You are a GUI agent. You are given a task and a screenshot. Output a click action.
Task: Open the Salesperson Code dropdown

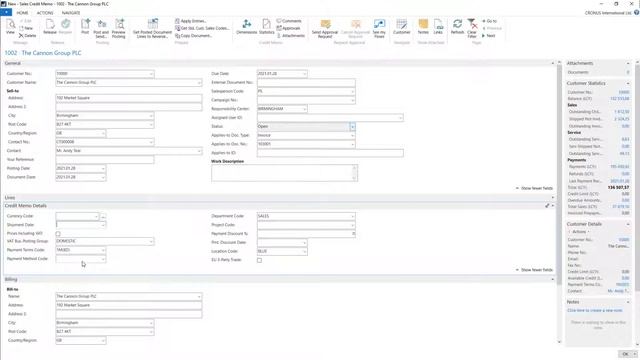pyautogui.click(x=352, y=91)
